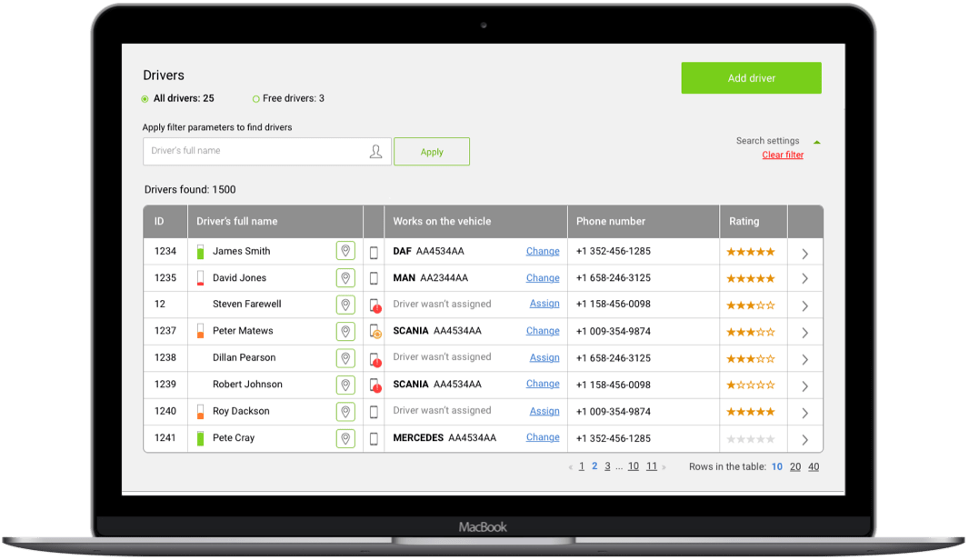The width and height of the screenshot is (969, 560).
Task: Locate Steven Farewell with the pin icon
Action: (x=345, y=305)
